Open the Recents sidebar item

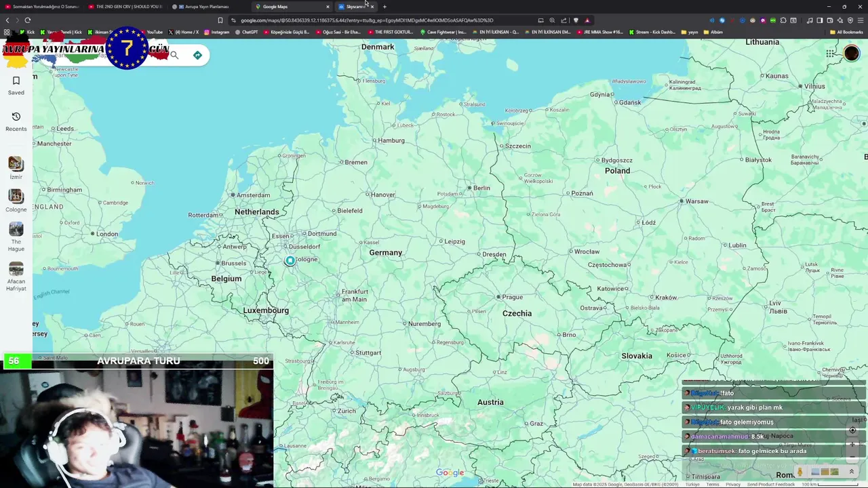(x=16, y=121)
